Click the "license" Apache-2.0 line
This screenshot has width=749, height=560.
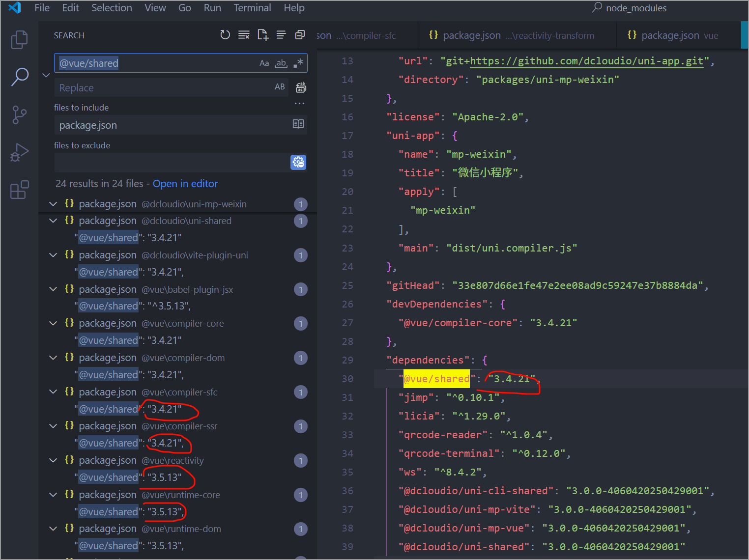tap(457, 117)
